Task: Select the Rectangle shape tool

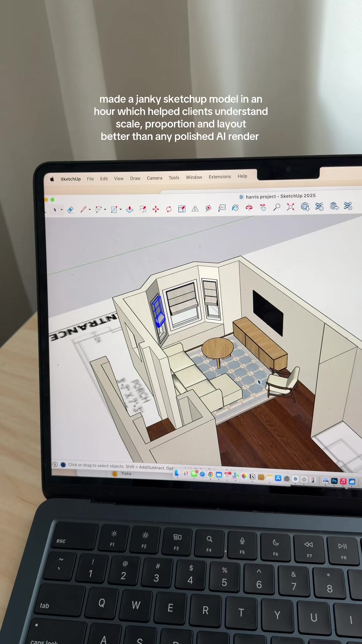Action: click(114, 210)
